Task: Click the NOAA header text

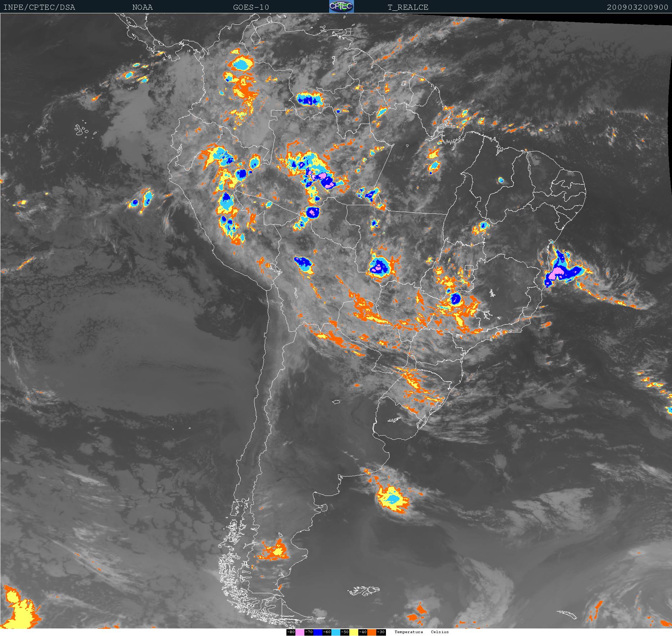Action: click(142, 7)
